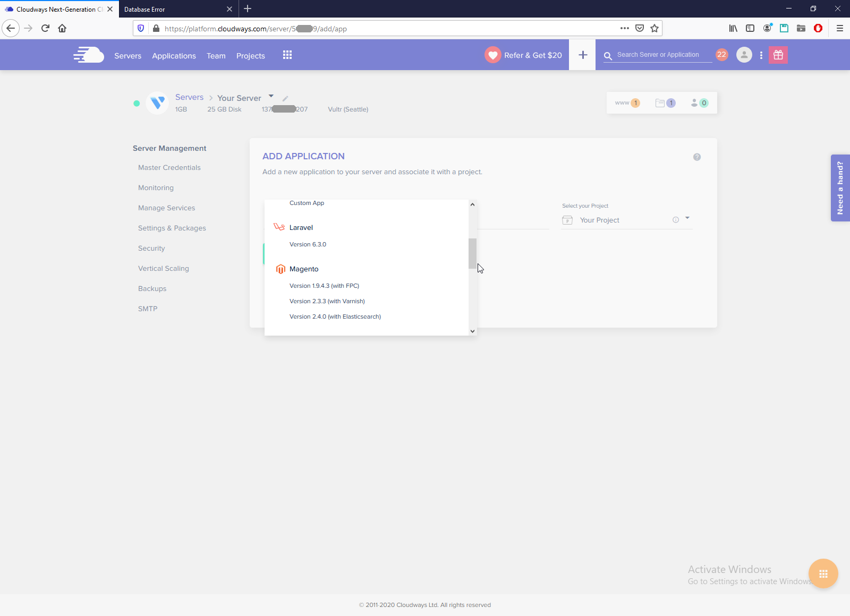Open the apps grid icon in navbar
The width and height of the screenshot is (850, 616).
[287, 55]
